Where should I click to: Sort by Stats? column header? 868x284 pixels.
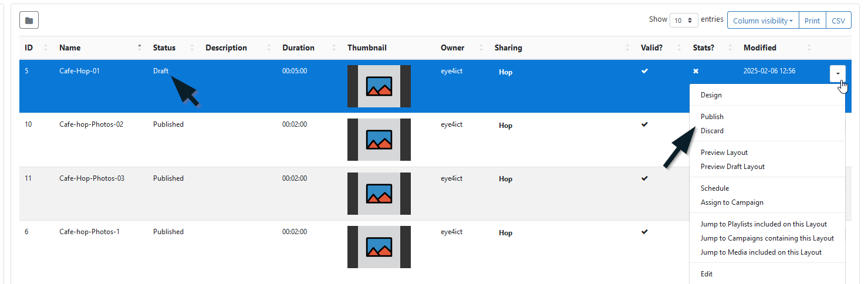point(713,48)
